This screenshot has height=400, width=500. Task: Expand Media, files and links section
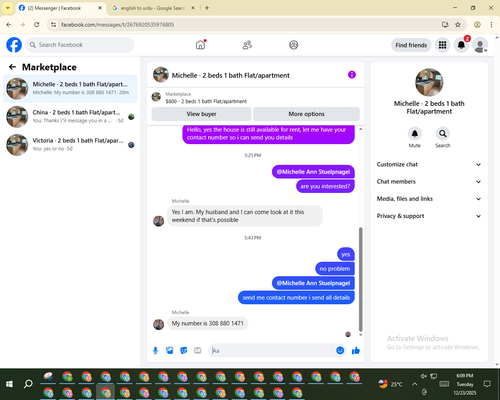tap(429, 199)
